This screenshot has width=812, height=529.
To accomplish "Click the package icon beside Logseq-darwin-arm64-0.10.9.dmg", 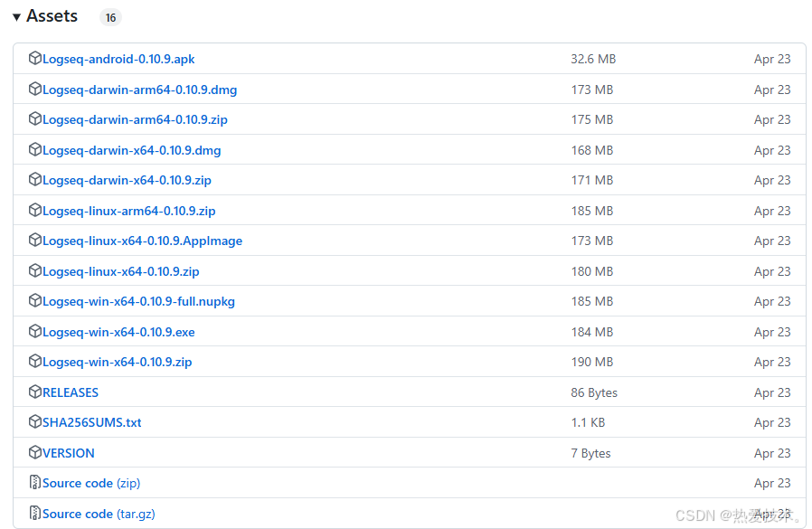I will pos(34,89).
